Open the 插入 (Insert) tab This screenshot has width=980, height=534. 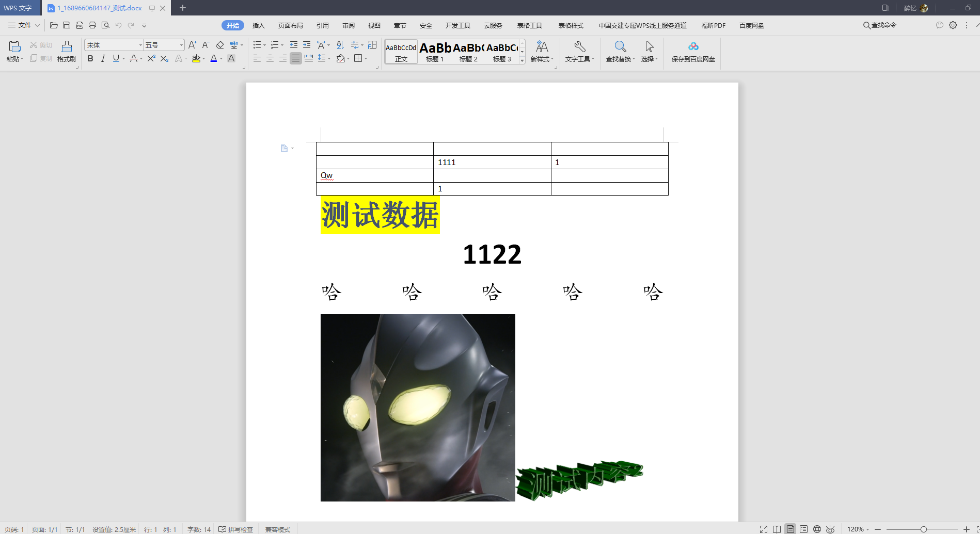pos(258,25)
